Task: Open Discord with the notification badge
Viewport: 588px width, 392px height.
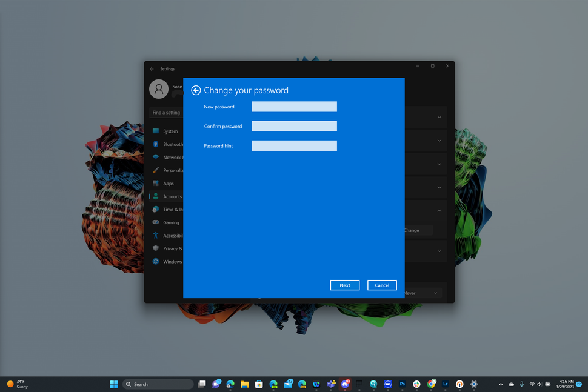Action: 346,384
